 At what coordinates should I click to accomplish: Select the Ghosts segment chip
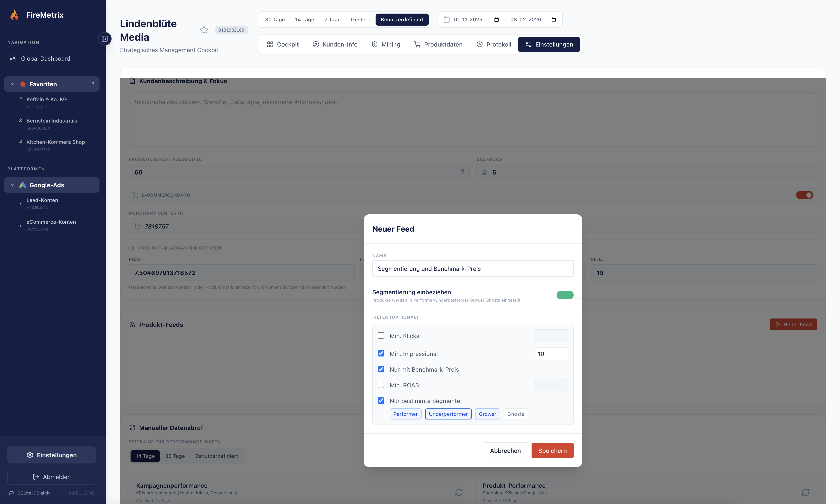coord(515,414)
